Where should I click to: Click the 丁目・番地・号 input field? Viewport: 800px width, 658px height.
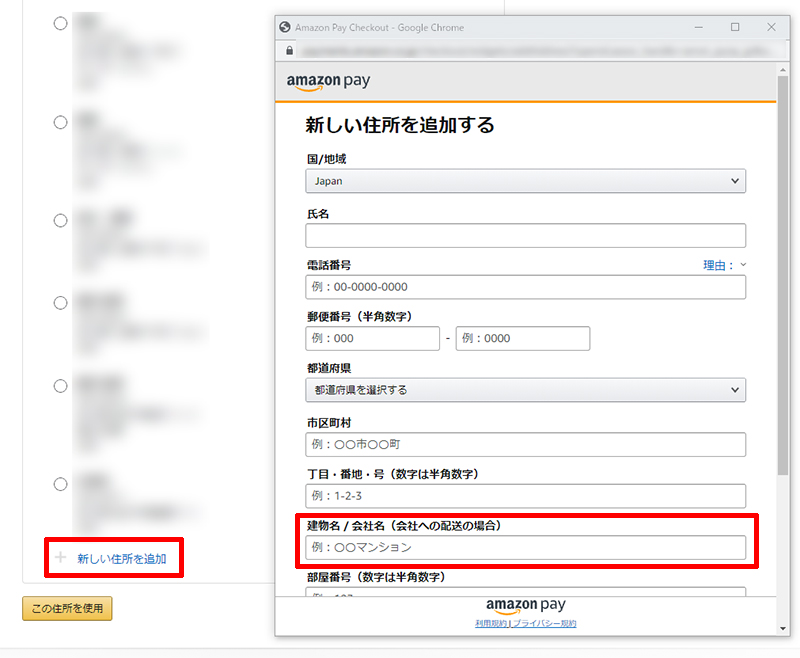[526, 496]
